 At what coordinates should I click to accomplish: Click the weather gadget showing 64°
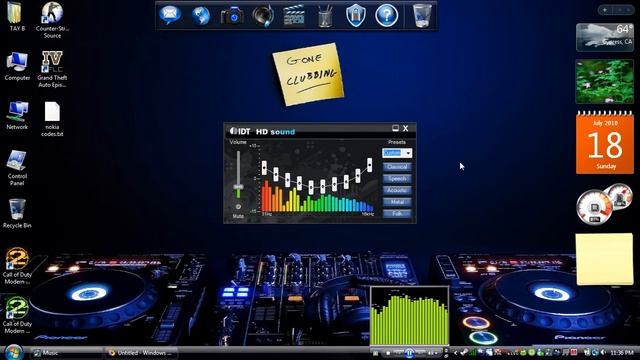tap(604, 37)
